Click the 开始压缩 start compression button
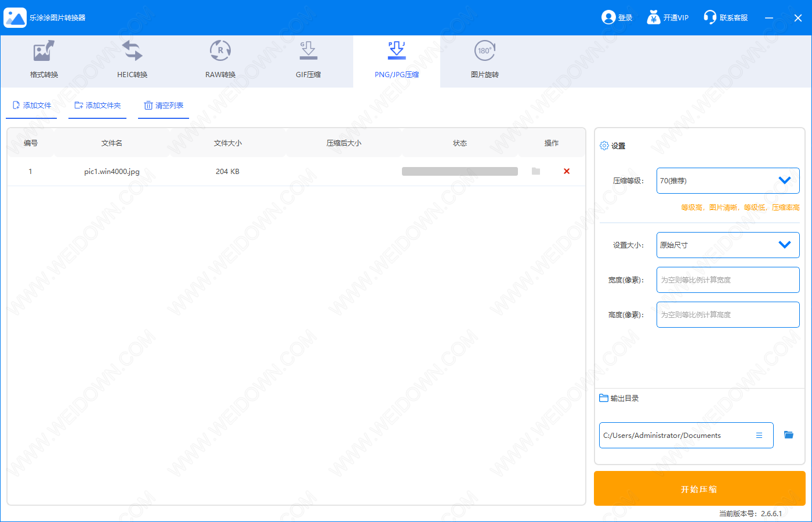Viewport: 812px width, 522px height. 699,488
